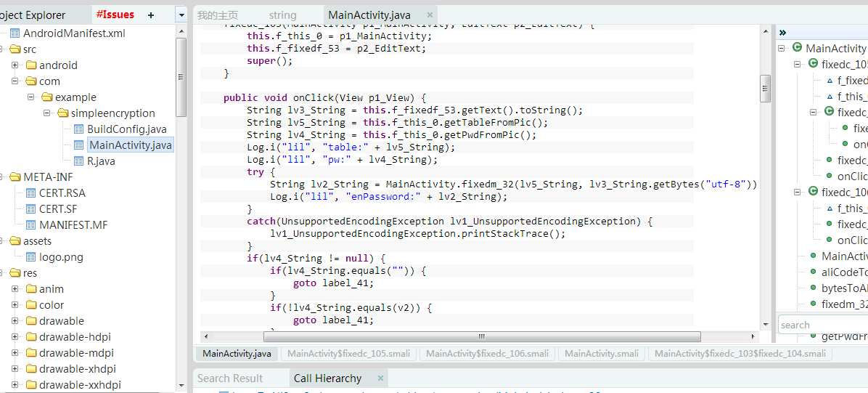The width and height of the screenshot is (868, 393).
Task: Click the AndroidManifest.xml file icon
Action: point(15,33)
